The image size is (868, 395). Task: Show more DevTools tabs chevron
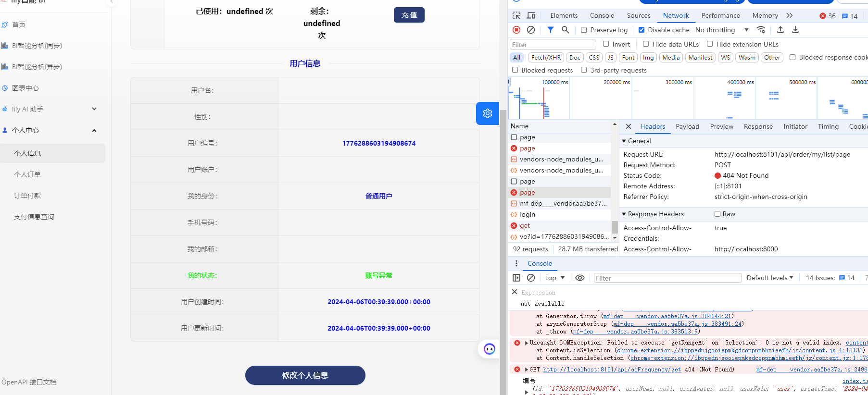[790, 15]
